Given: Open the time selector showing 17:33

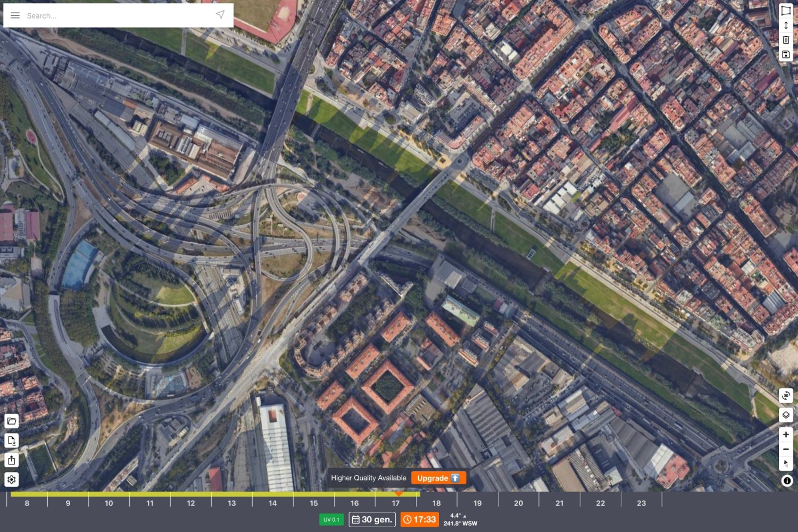Looking at the screenshot, I should 420,519.
